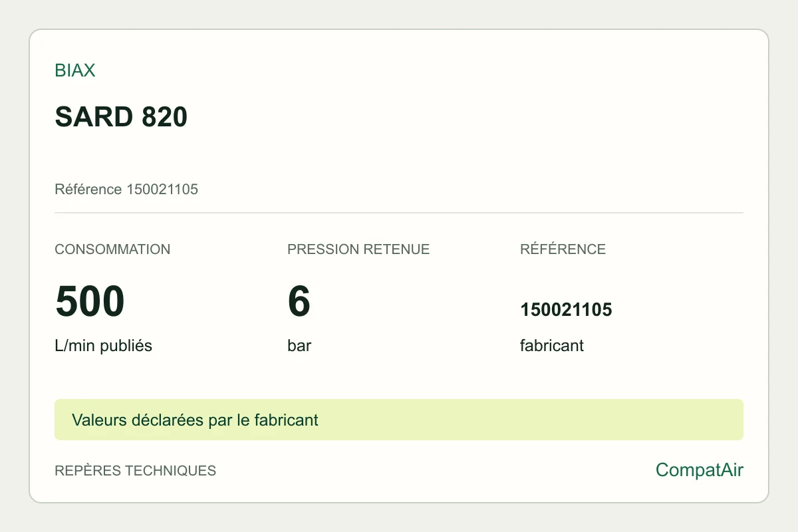This screenshot has width=798, height=532.
Task: Click the 'Valeurs déclarées par le fabricant' banner
Action: 399,420
